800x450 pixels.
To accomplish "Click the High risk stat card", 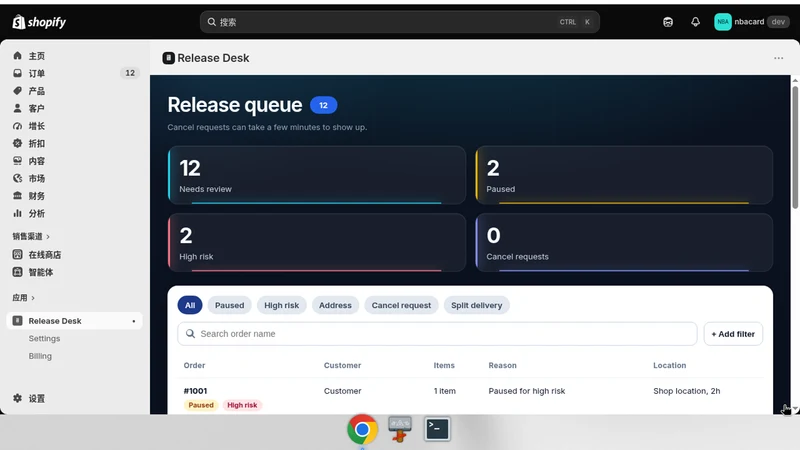I will point(317,242).
